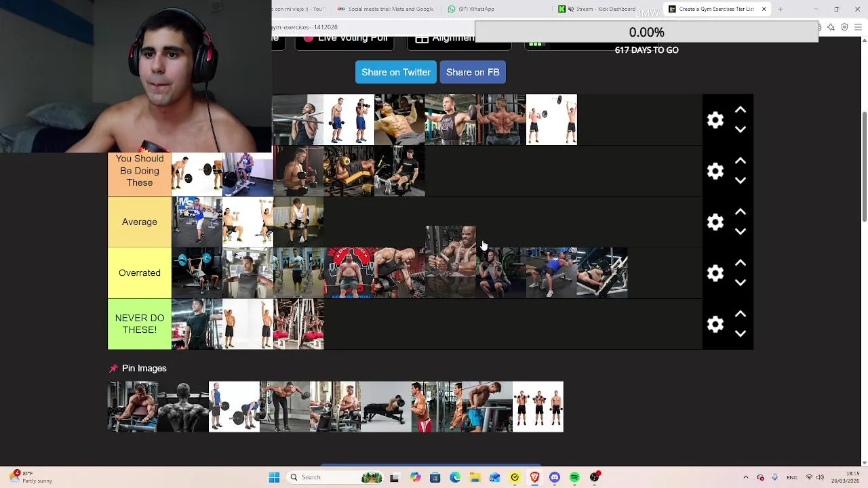868x488 pixels.
Task: Select the yellow Average tier label
Action: pos(140,222)
